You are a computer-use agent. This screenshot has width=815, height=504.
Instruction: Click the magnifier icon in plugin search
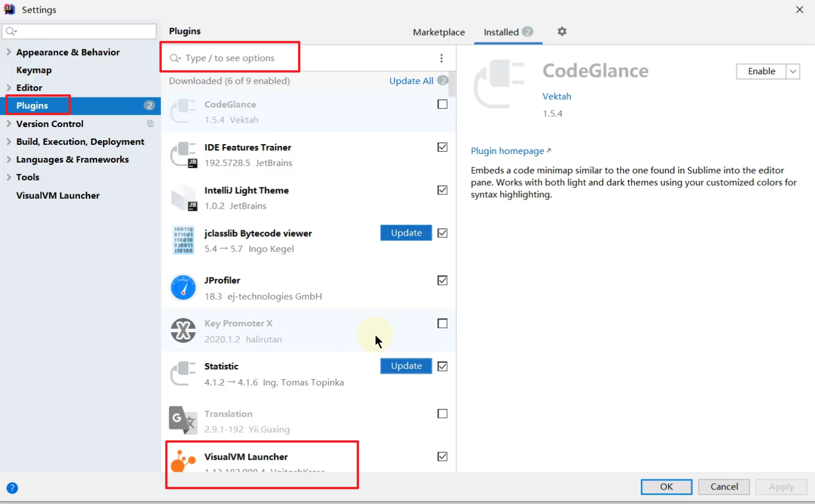click(x=175, y=58)
